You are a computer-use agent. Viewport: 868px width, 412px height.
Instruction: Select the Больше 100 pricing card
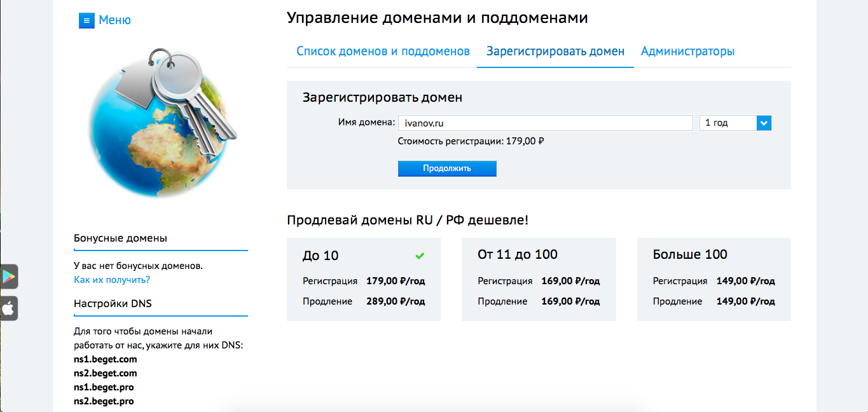pyautogui.click(x=713, y=280)
